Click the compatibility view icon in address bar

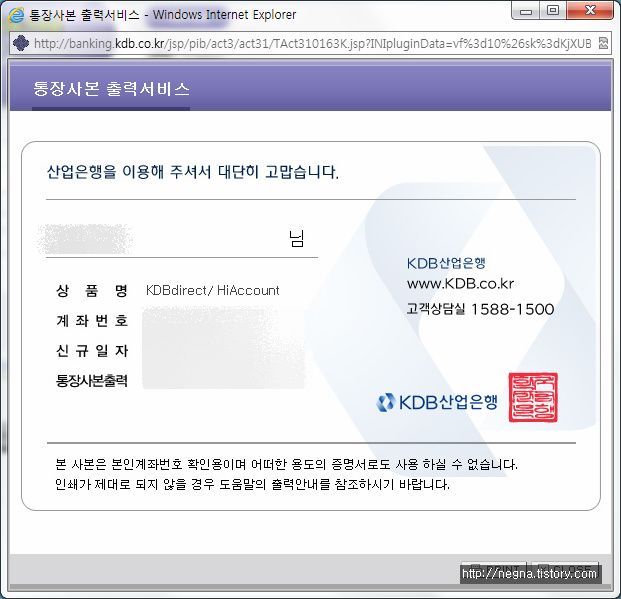(603, 43)
